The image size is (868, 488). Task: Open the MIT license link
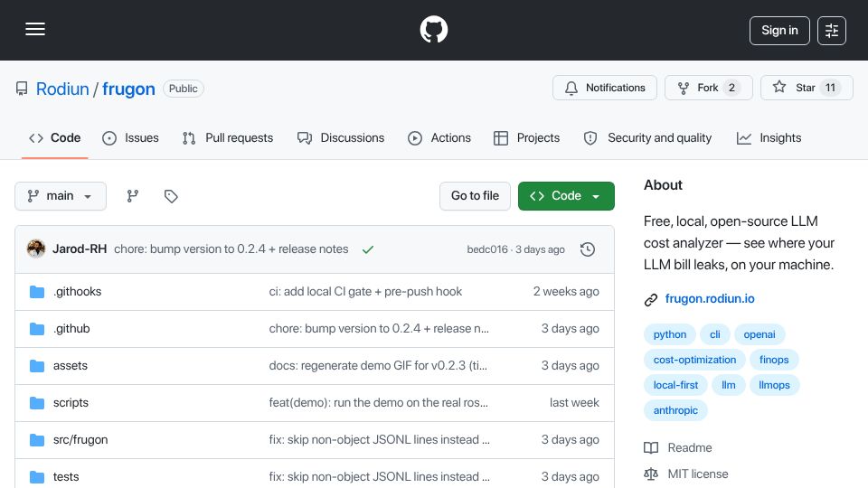(x=686, y=474)
